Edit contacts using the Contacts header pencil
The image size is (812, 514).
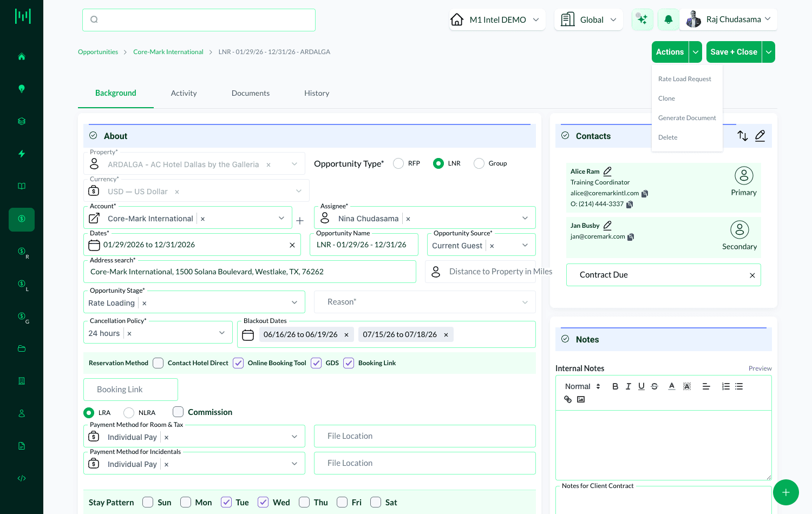(760, 136)
